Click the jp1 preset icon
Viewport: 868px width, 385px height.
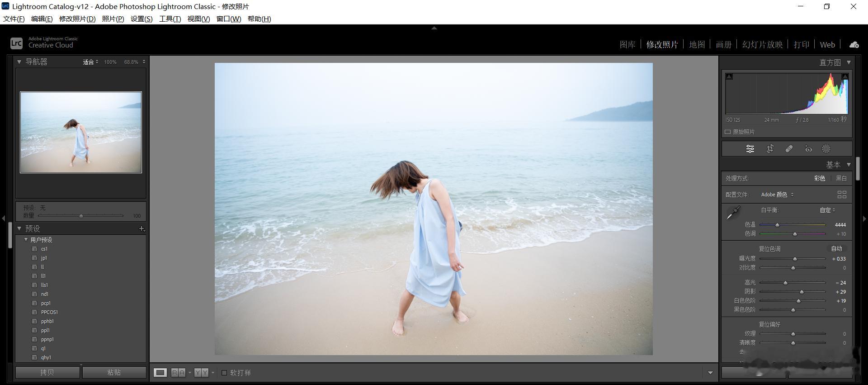(34, 258)
